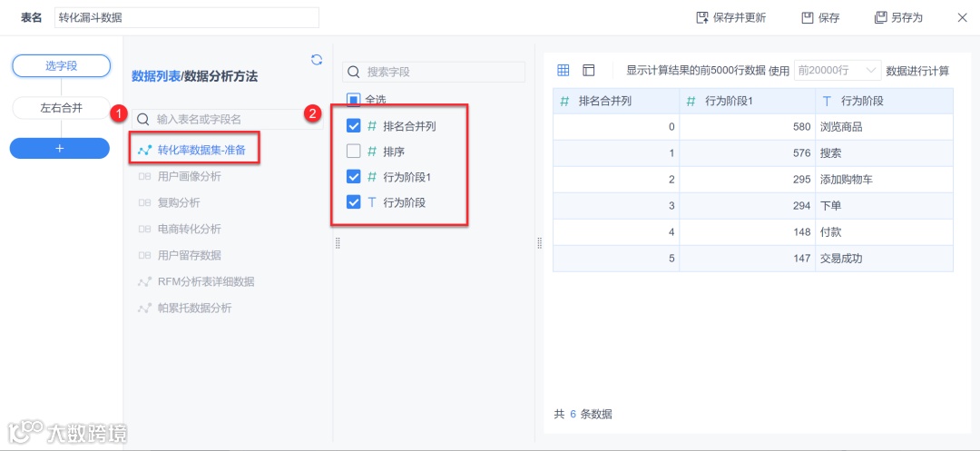Viewport: 980px width, 451px height.
Task: Click the 295 value cell
Action: [748, 180]
